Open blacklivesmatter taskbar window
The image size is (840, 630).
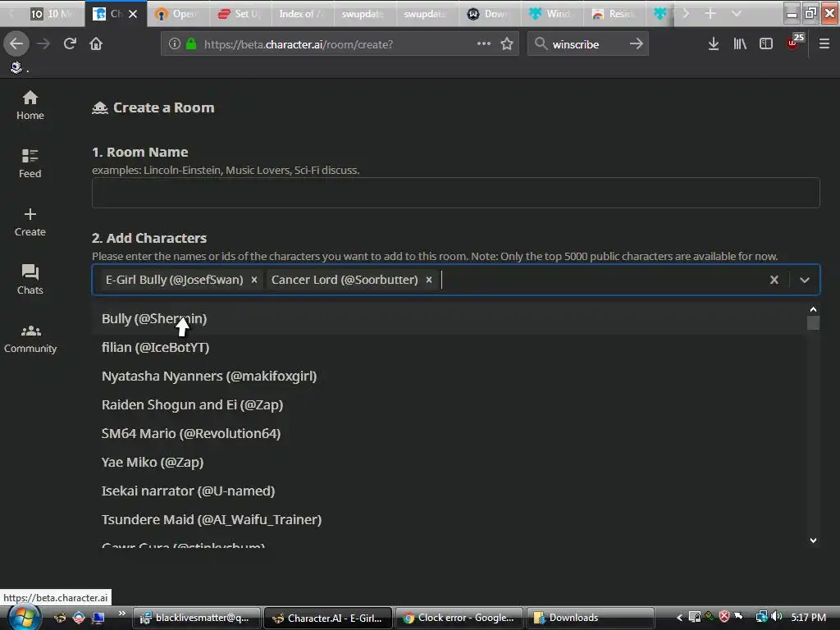(197, 618)
